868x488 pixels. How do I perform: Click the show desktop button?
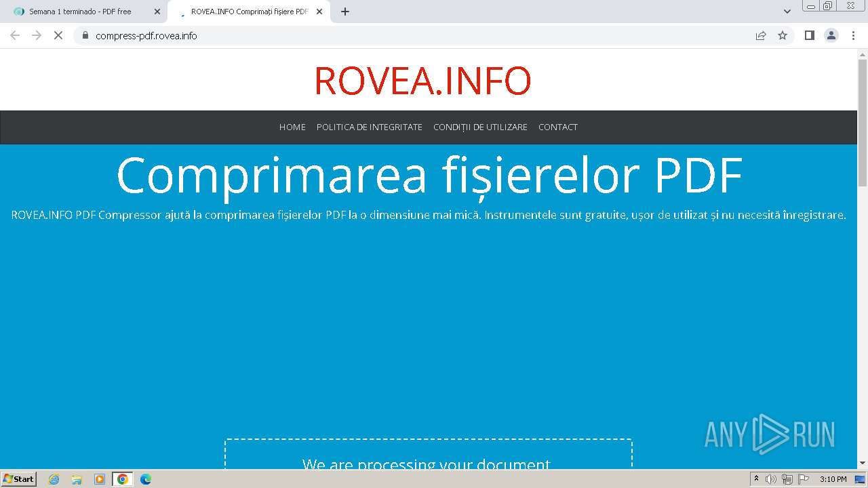point(861,479)
